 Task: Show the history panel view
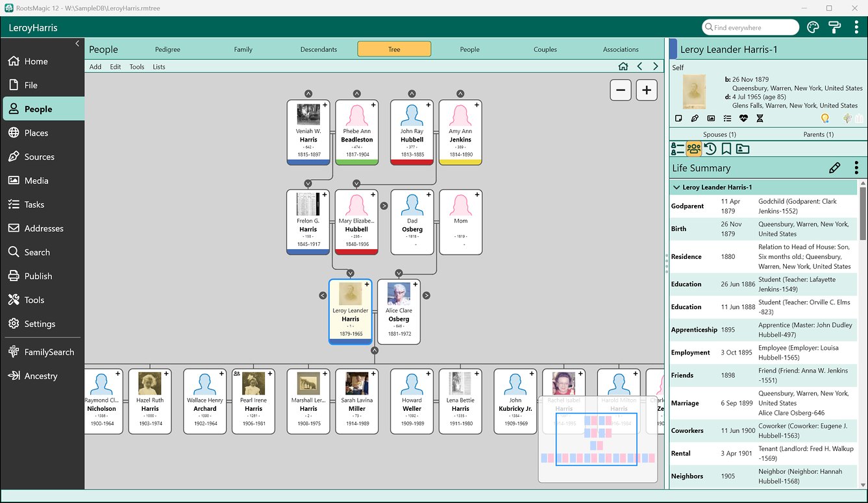(x=710, y=149)
